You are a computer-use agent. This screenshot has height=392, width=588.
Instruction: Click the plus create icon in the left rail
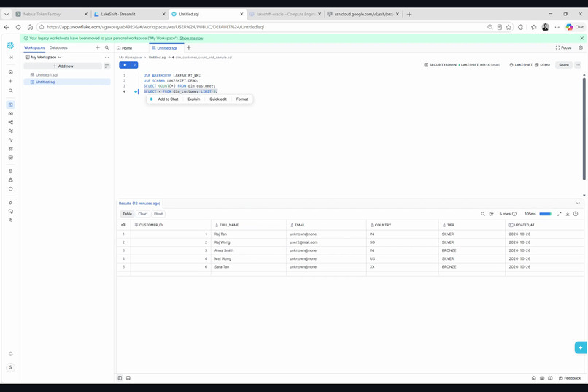tap(10, 81)
